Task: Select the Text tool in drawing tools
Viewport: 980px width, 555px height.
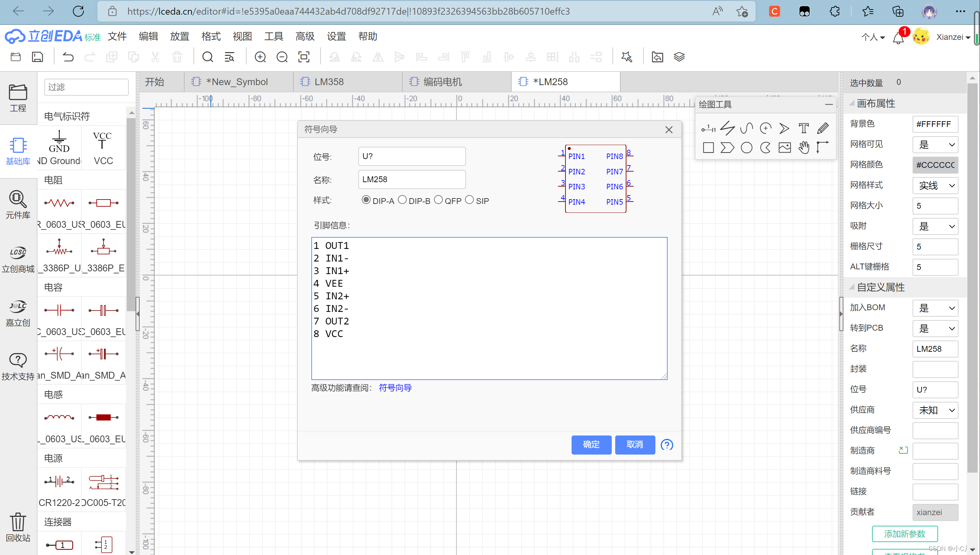Action: [804, 128]
